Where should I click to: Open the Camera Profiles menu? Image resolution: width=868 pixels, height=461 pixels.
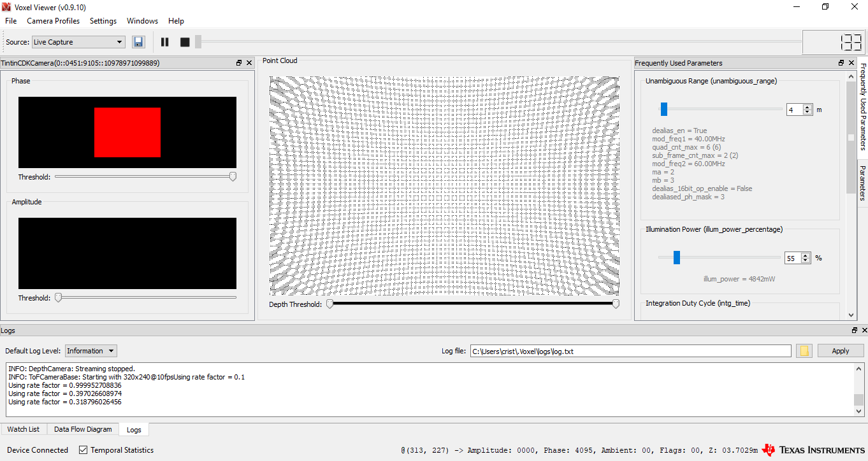tap(54, 21)
